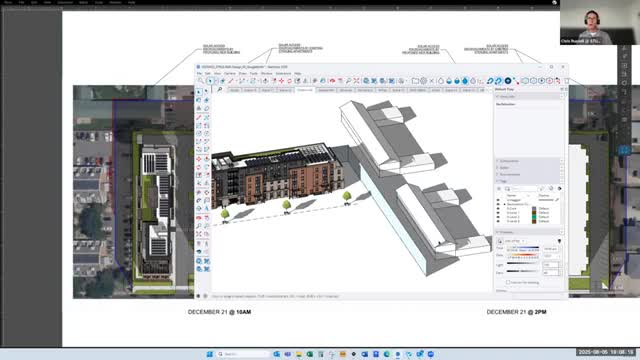Select the arrow Select tool in top toolbar
This screenshot has width=640, height=360.
(x=210, y=81)
